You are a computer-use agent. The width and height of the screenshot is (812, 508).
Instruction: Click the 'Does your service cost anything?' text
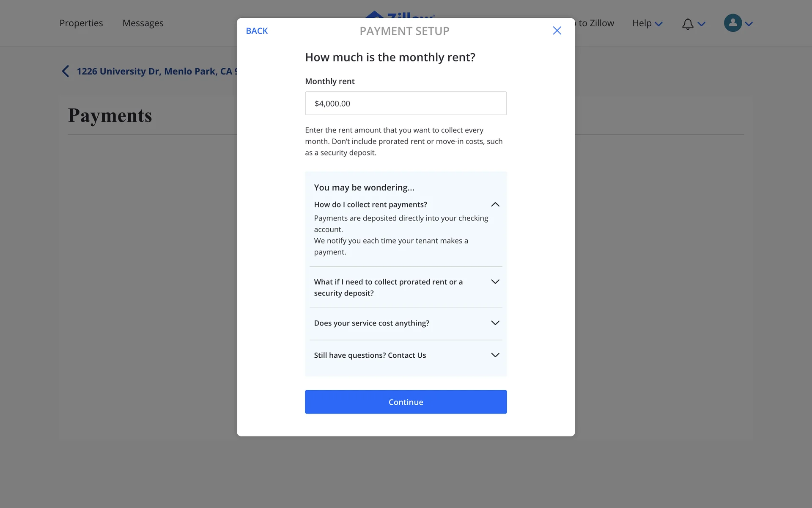click(371, 323)
